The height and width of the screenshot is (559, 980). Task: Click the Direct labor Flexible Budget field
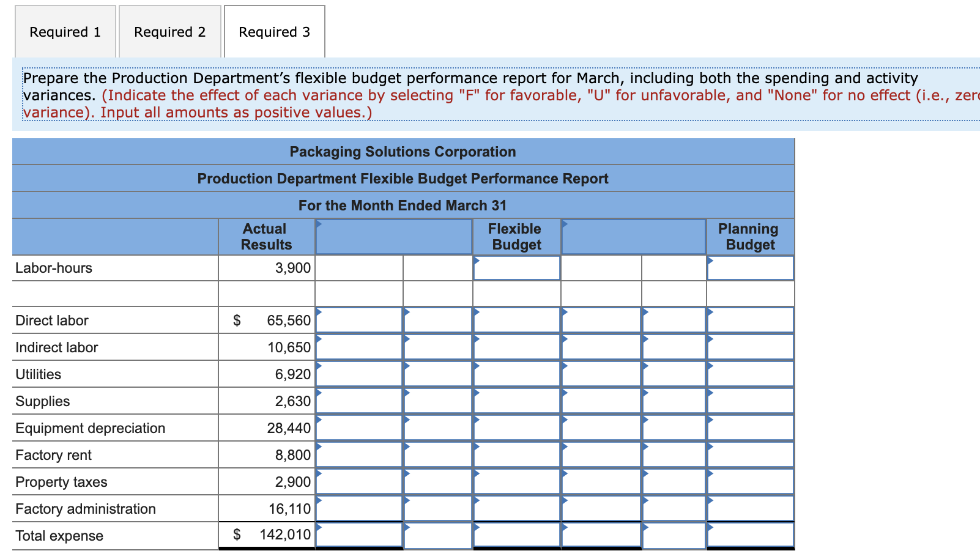tap(517, 320)
